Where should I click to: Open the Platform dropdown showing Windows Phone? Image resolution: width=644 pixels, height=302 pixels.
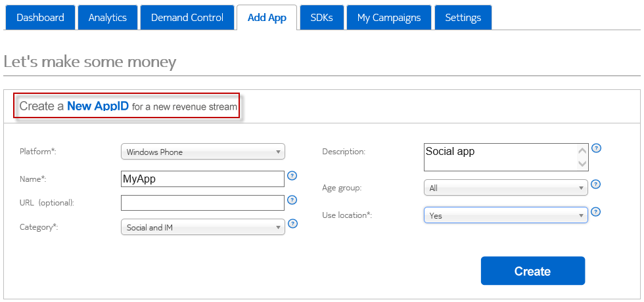coord(202,152)
